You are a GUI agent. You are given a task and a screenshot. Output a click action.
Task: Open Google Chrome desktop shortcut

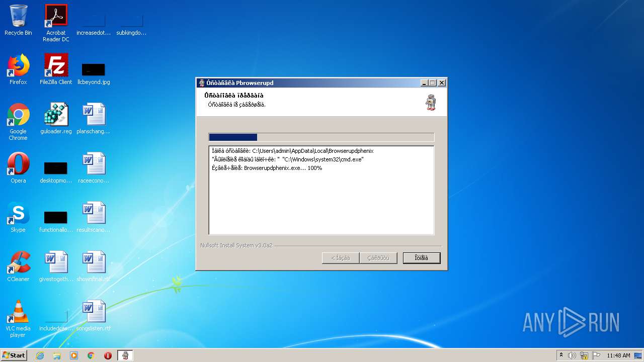(x=18, y=122)
